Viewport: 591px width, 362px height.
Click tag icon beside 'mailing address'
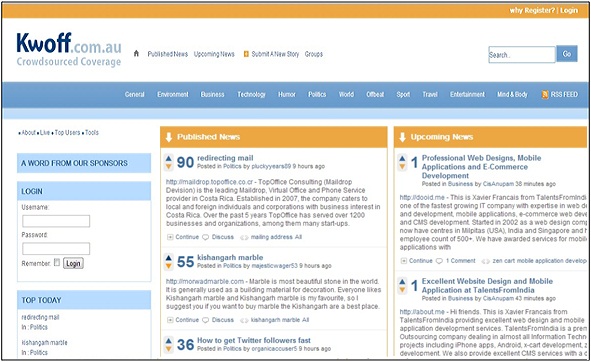244,238
